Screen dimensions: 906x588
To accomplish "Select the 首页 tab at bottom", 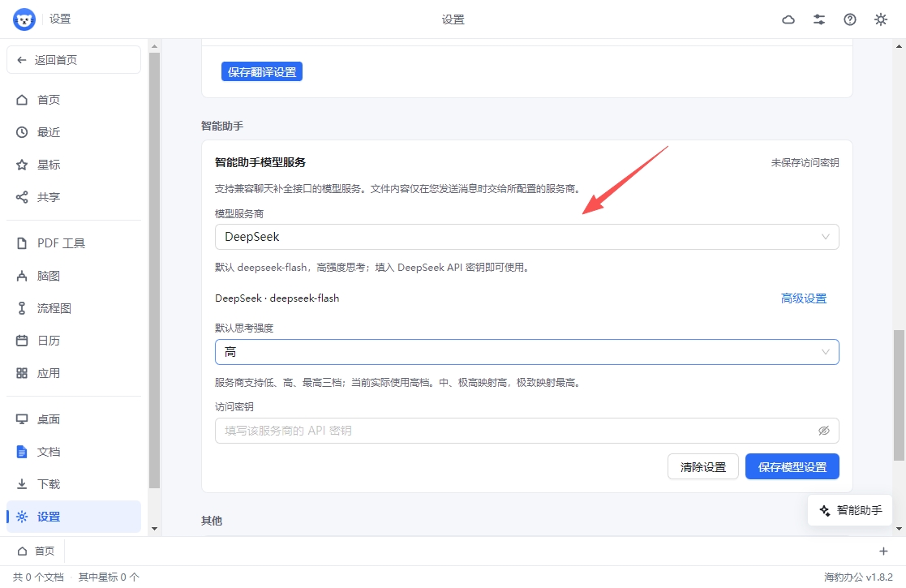I will 36,551.
